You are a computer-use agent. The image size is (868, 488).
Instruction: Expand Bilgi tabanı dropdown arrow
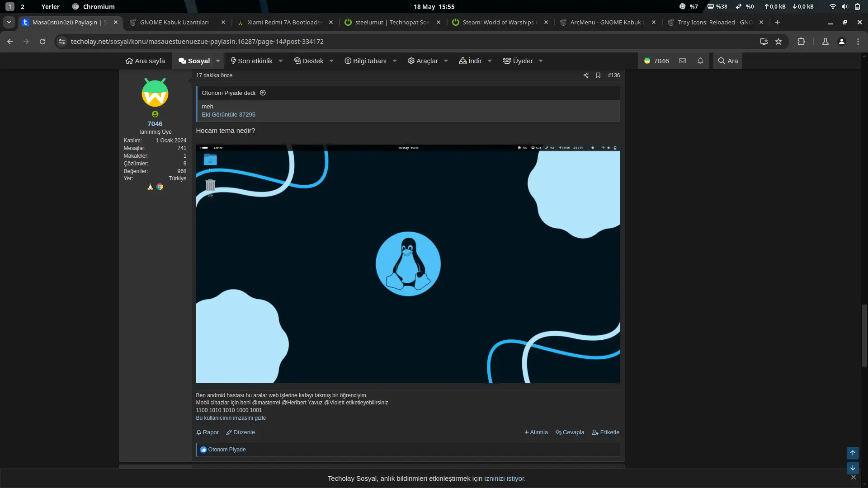pyautogui.click(x=395, y=61)
